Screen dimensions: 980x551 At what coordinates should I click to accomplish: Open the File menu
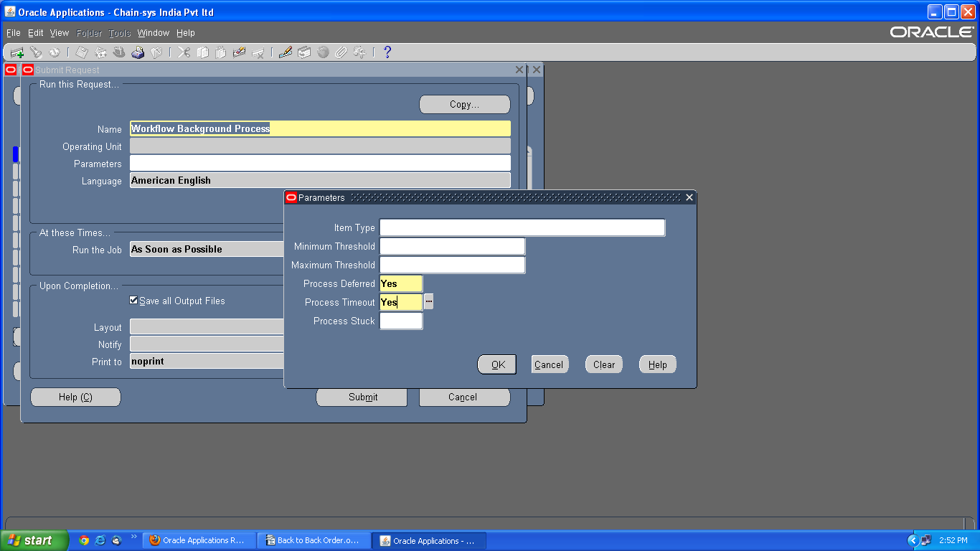tap(14, 33)
